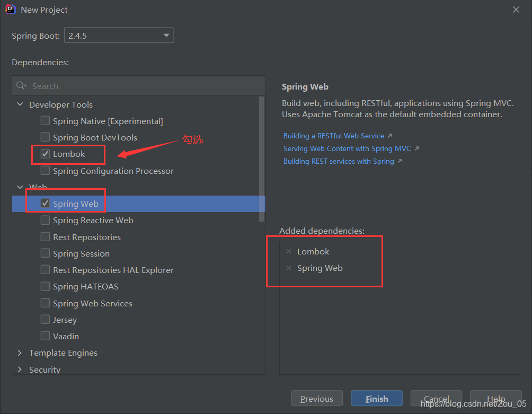Uncheck the Spring Web checkbox
The width and height of the screenshot is (532, 414).
(x=45, y=203)
